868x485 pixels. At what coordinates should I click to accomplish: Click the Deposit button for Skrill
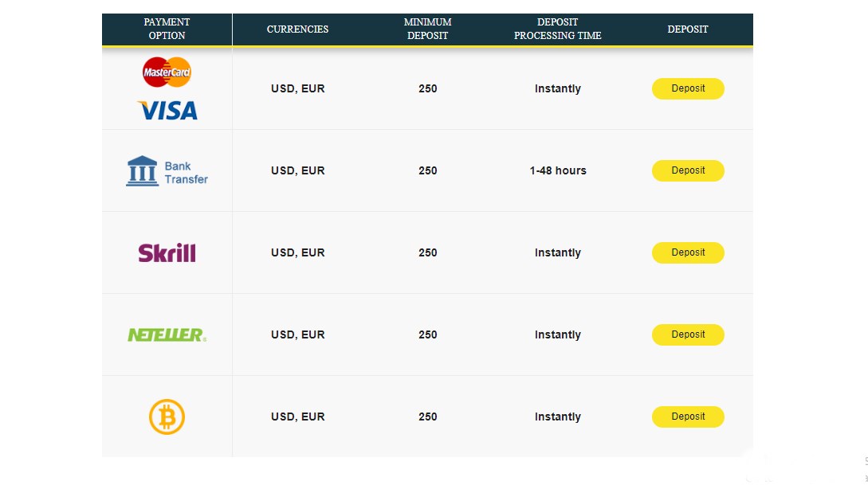coord(688,252)
